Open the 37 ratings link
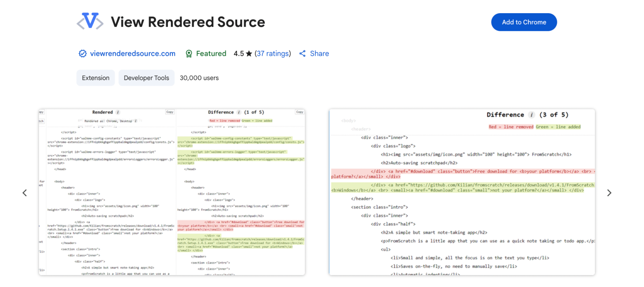 click(273, 53)
